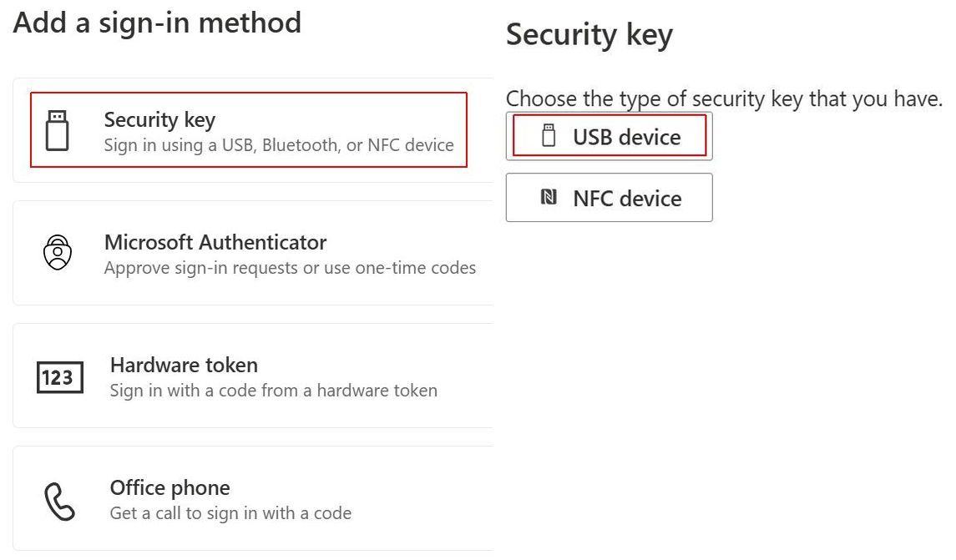The width and height of the screenshot is (956, 560).
Task: Click the USB stick icon beside Security key
Action: [58, 130]
